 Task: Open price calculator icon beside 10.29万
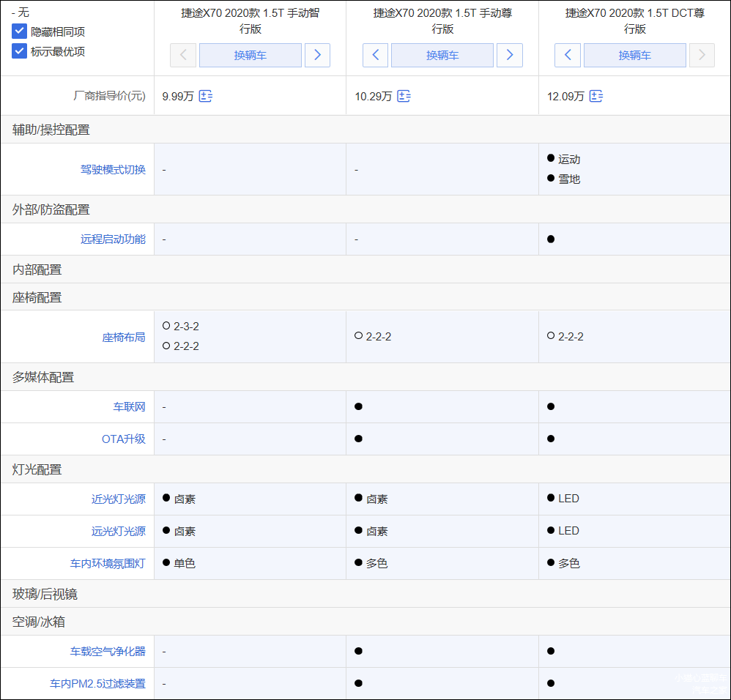404,97
